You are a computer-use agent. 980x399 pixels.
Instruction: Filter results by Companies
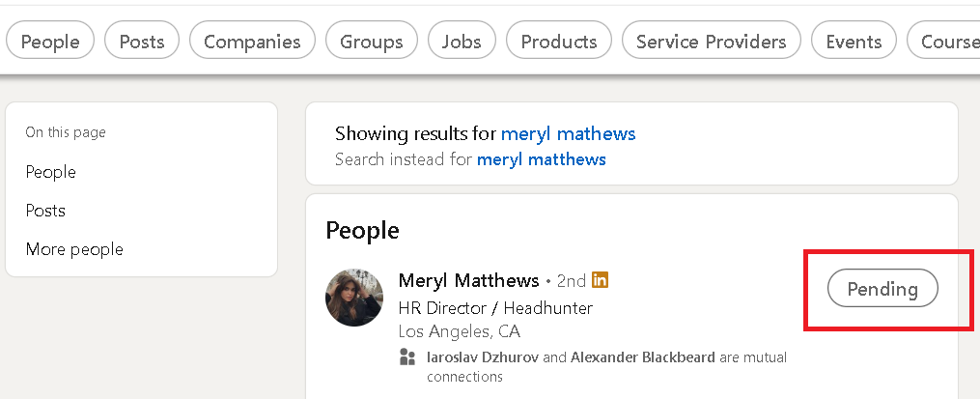pos(253,42)
